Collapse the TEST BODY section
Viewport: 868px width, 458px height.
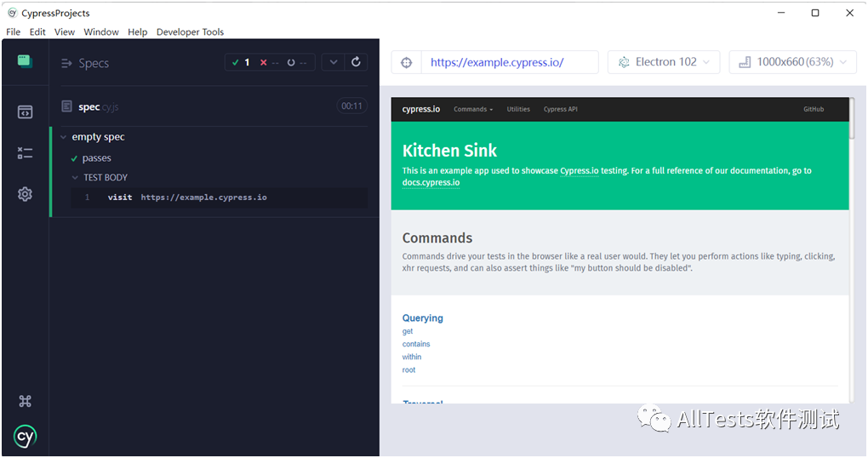(x=75, y=178)
